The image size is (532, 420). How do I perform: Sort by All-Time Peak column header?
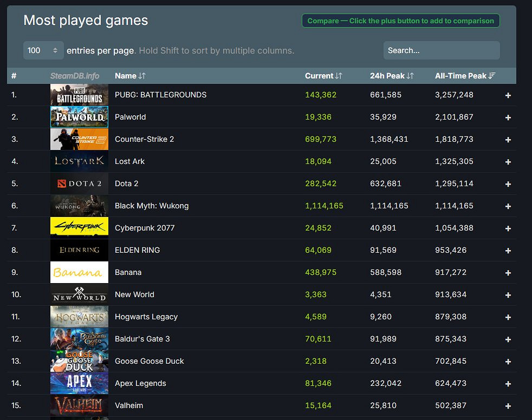[x=465, y=76]
